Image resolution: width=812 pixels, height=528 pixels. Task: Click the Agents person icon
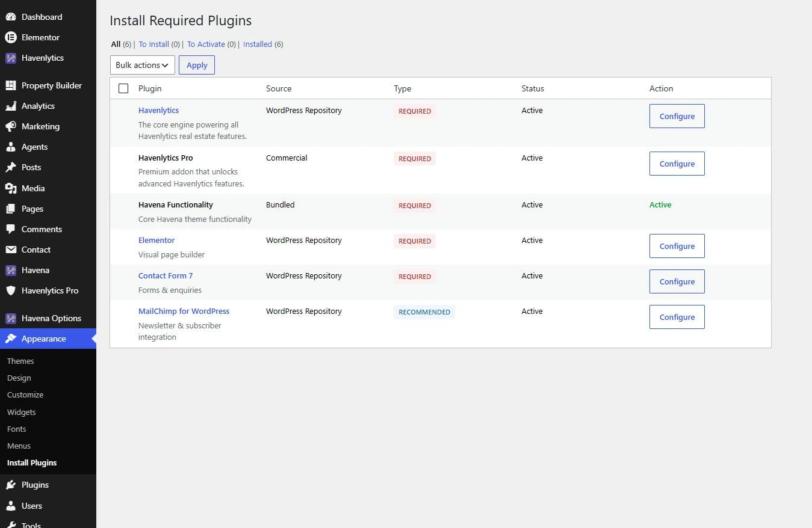click(11, 147)
